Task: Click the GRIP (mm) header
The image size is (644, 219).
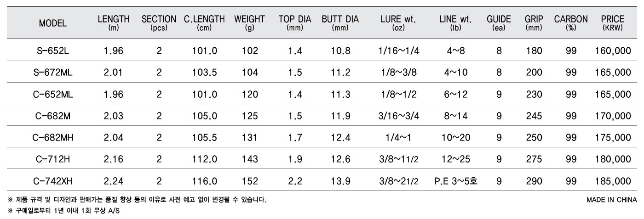Action: [x=534, y=23]
